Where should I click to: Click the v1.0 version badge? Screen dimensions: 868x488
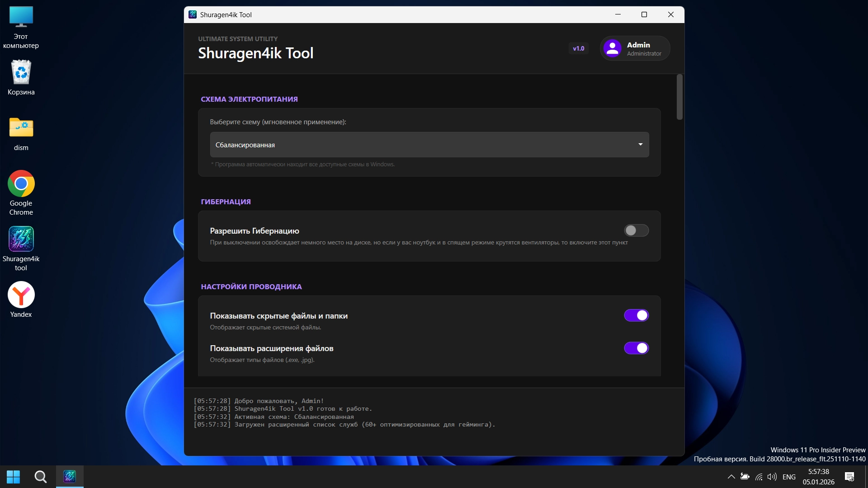[578, 48]
